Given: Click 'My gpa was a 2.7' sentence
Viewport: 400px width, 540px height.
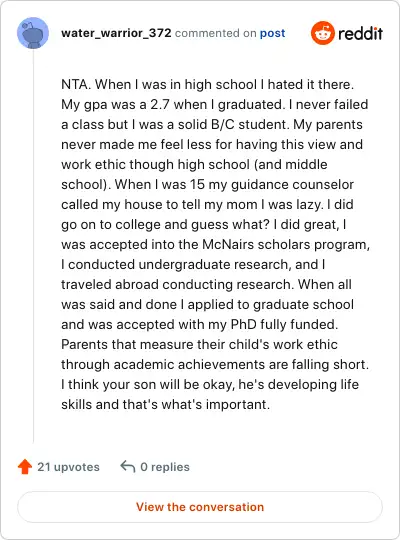Looking at the screenshot, I should [115, 105].
